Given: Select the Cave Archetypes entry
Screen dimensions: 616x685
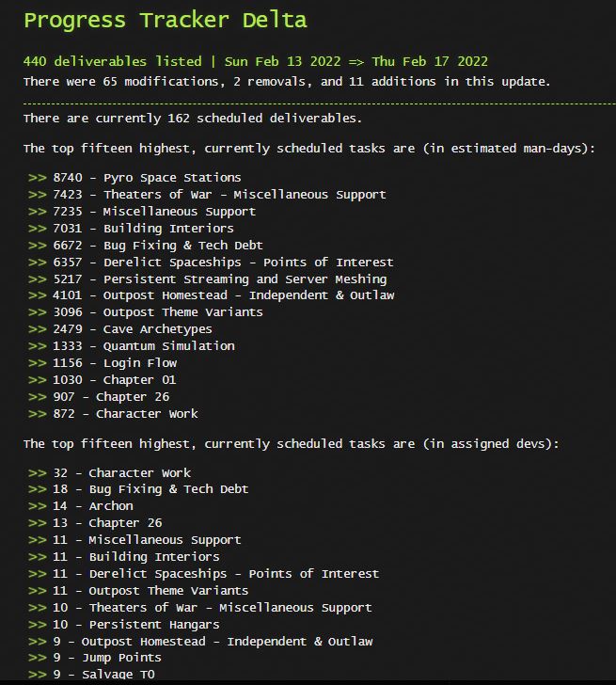Looking at the screenshot, I should 120,329.
